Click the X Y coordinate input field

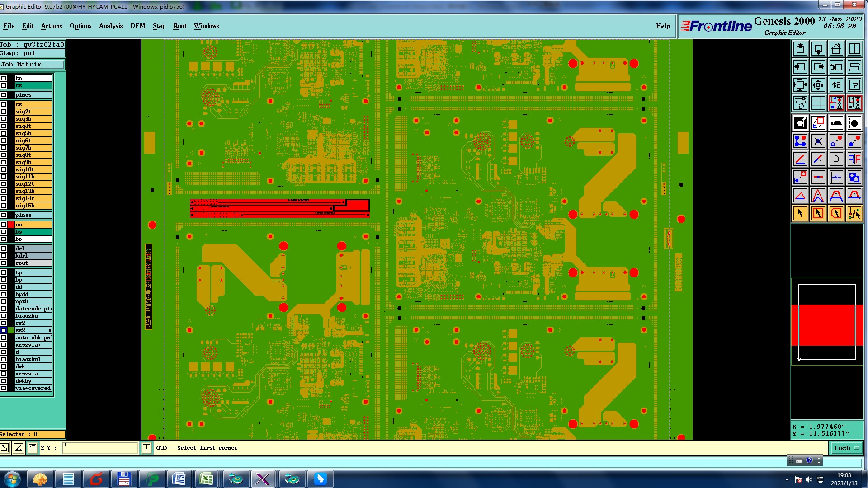click(100, 448)
